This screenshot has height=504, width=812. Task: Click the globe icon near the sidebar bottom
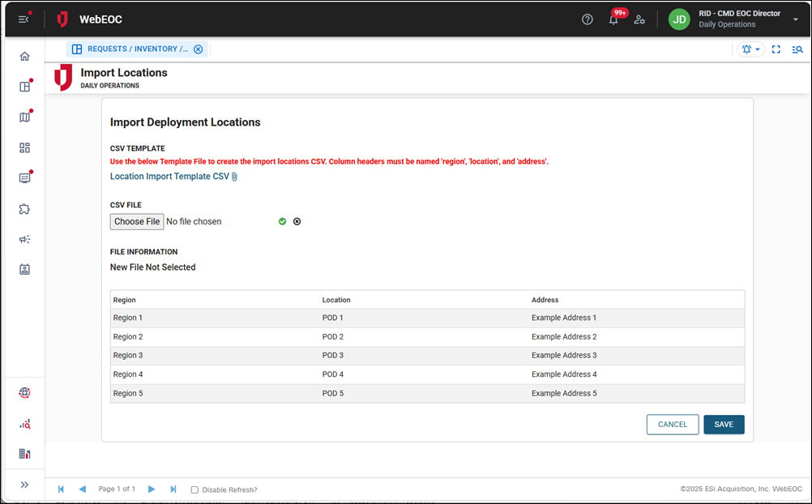click(x=24, y=392)
